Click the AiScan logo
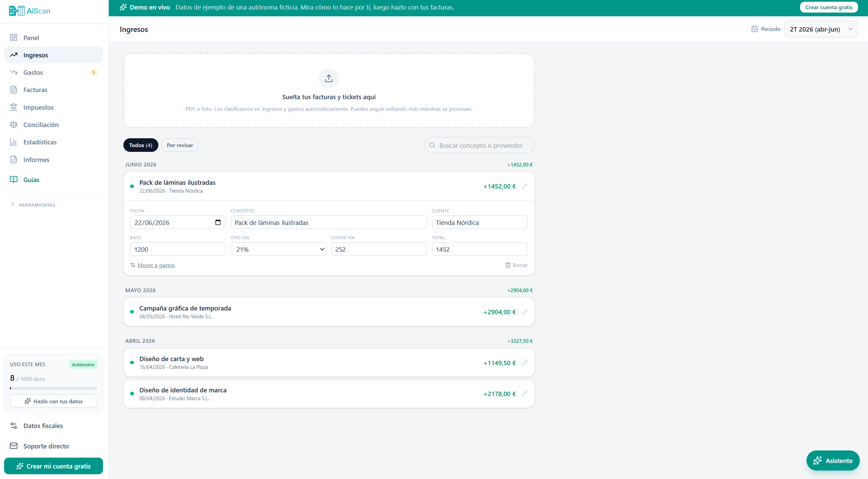Viewport: 868px width, 479px height. [x=30, y=11]
